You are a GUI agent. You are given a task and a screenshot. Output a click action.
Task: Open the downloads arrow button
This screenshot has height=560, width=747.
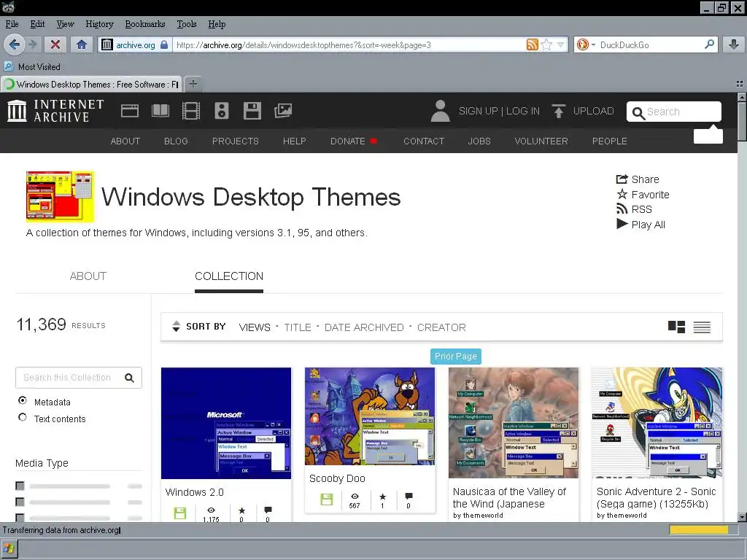734,44
